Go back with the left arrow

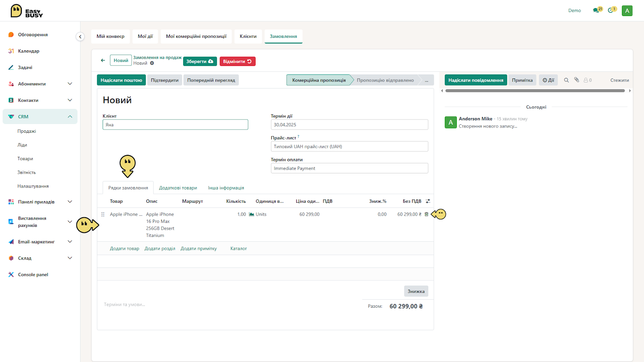point(103,60)
